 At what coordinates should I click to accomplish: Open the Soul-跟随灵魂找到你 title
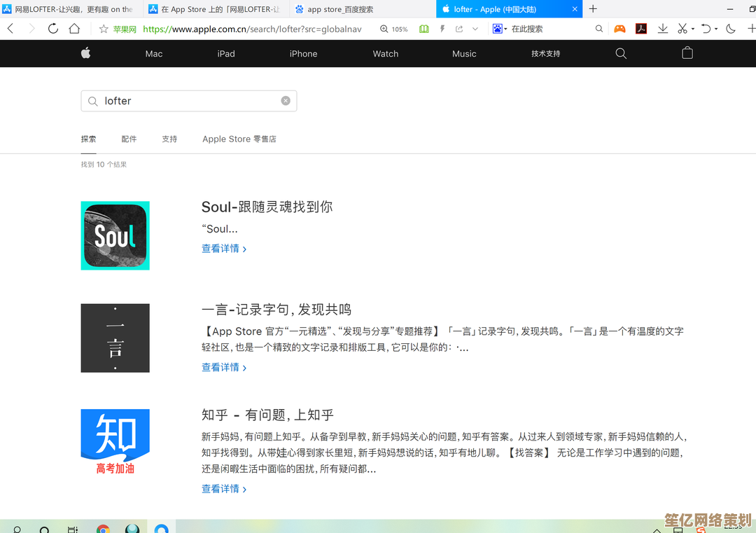tap(267, 207)
